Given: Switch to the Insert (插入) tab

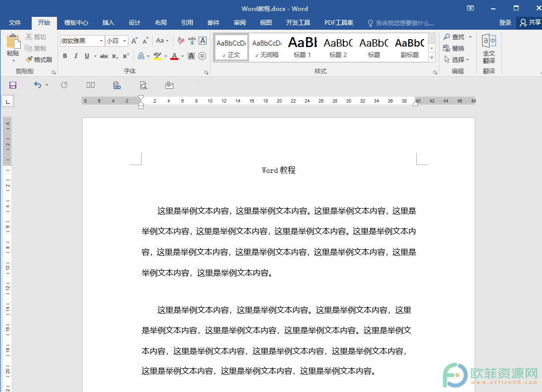Looking at the screenshot, I should (108, 23).
